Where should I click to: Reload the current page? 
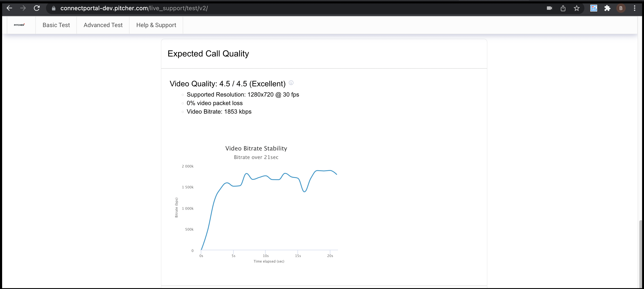(x=37, y=8)
